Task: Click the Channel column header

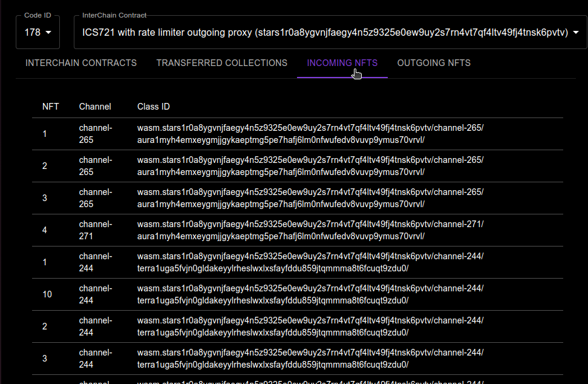Action: [x=95, y=107]
